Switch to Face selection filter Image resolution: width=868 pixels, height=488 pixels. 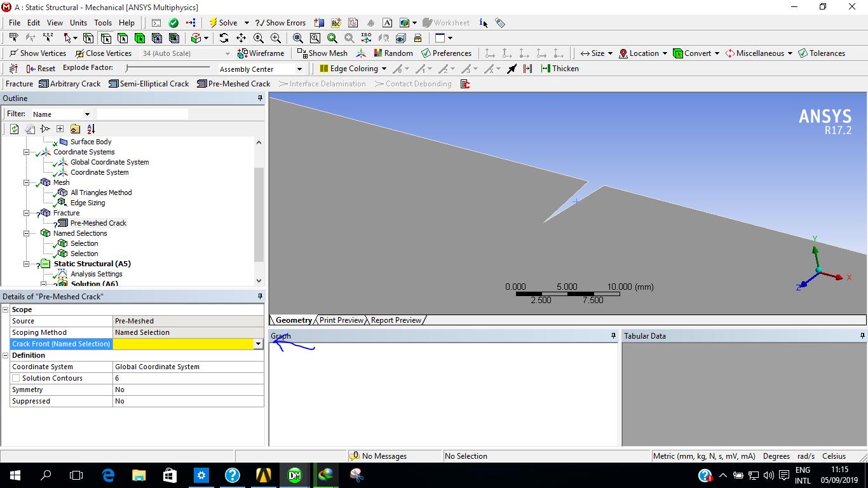tap(123, 38)
